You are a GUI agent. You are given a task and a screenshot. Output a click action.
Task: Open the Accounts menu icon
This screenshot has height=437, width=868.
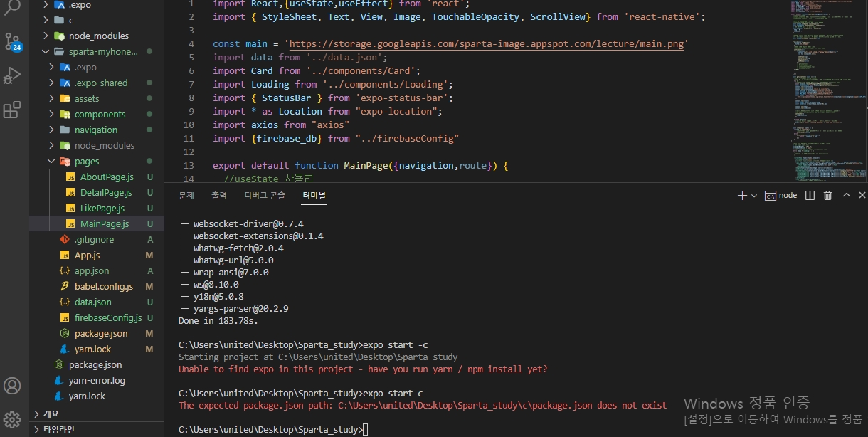(x=12, y=386)
